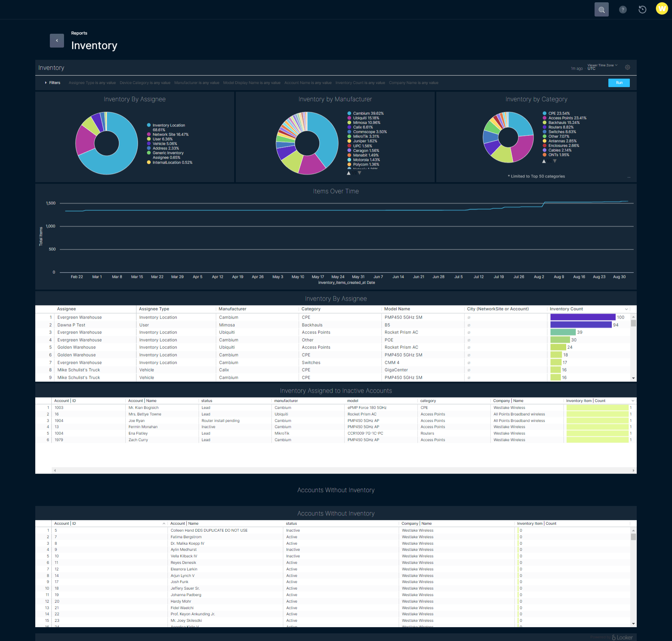Open the yellow W user avatar
Viewport: 672px width, 641px height.
(x=662, y=8)
